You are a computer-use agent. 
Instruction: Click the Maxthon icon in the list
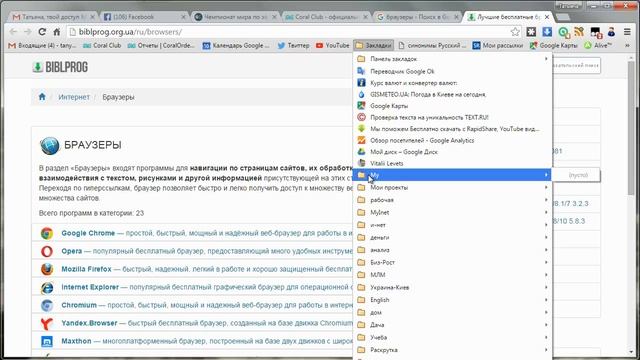pos(47,341)
